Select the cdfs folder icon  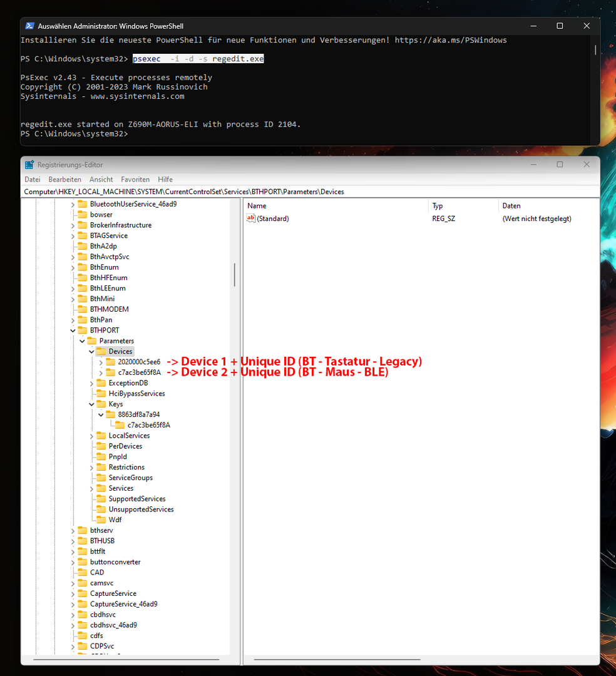click(83, 635)
